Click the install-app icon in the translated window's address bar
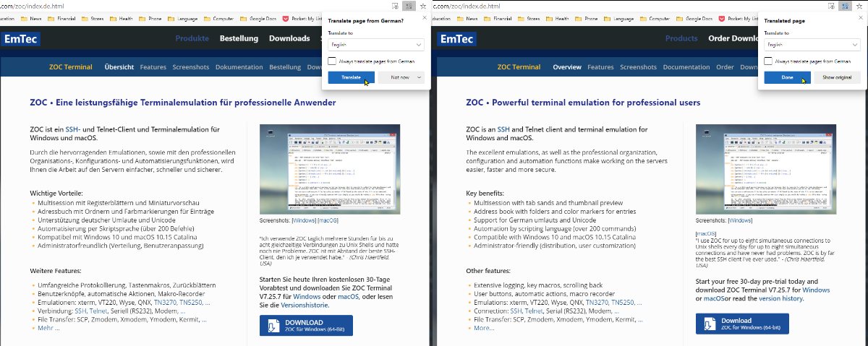Screen dimensions: 868x346 click(830, 6)
